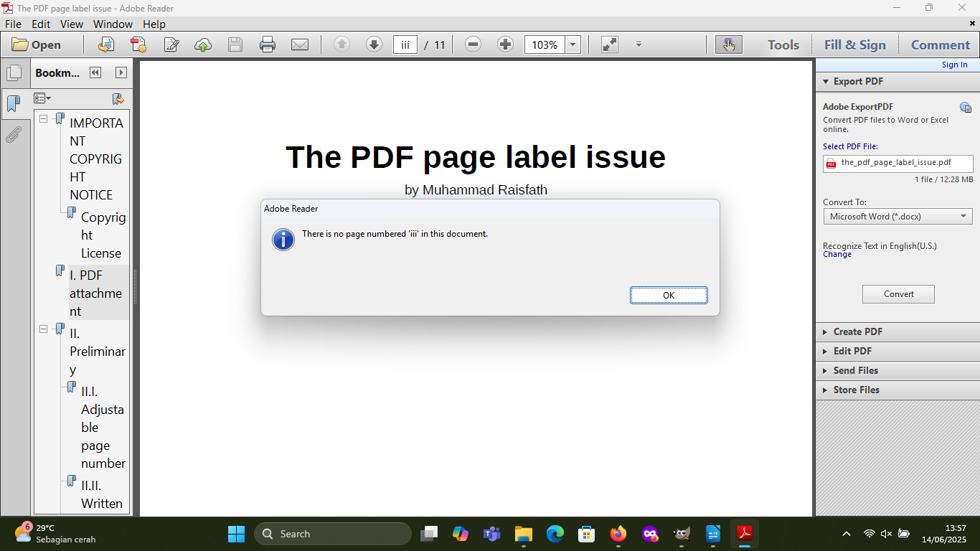Open the Help menu
The image size is (980, 551).
(x=154, y=24)
